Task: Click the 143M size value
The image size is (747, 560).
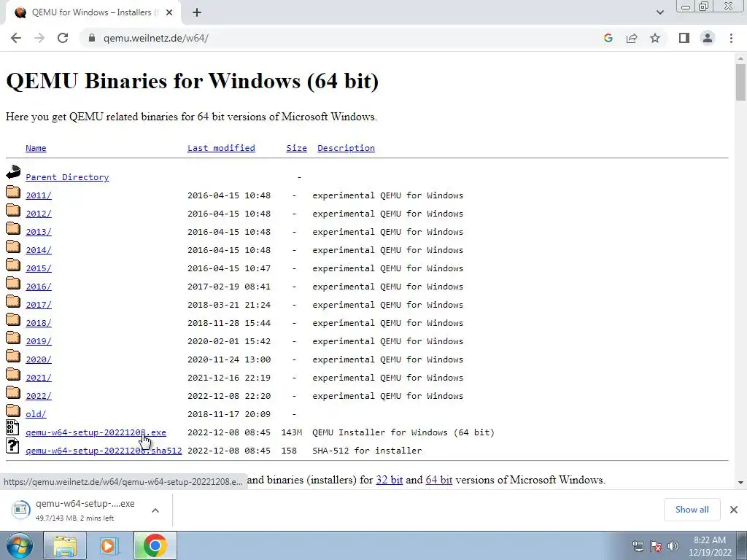Action: tap(292, 432)
